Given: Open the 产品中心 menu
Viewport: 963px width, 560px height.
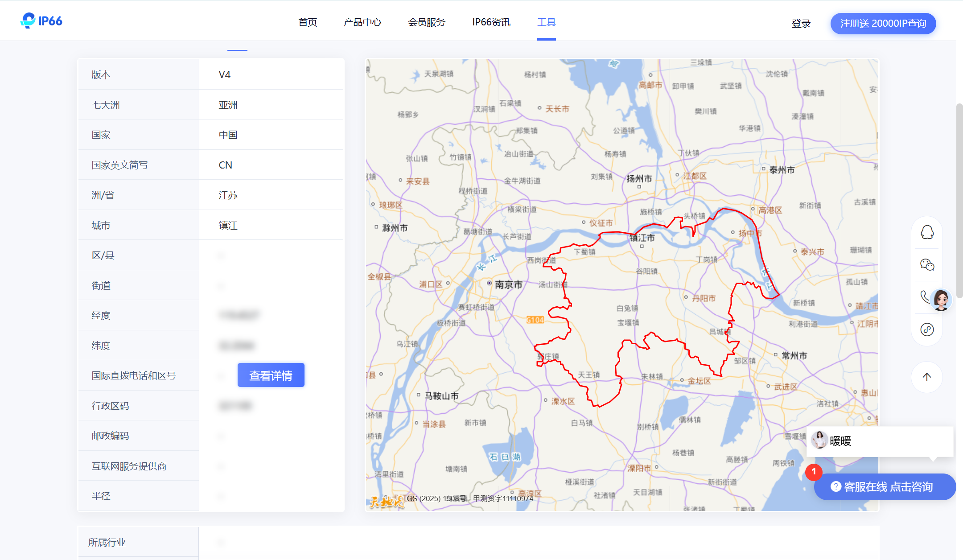Looking at the screenshot, I should coord(362,22).
